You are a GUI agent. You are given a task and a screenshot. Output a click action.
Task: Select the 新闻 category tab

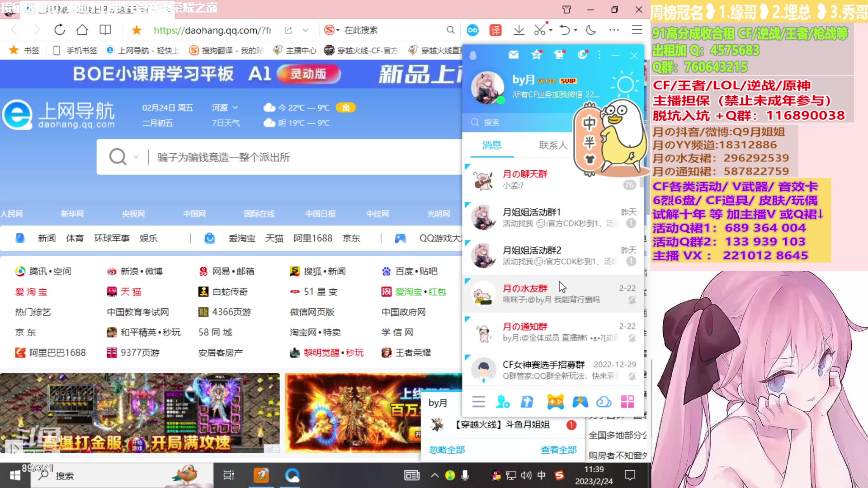pyautogui.click(x=47, y=238)
